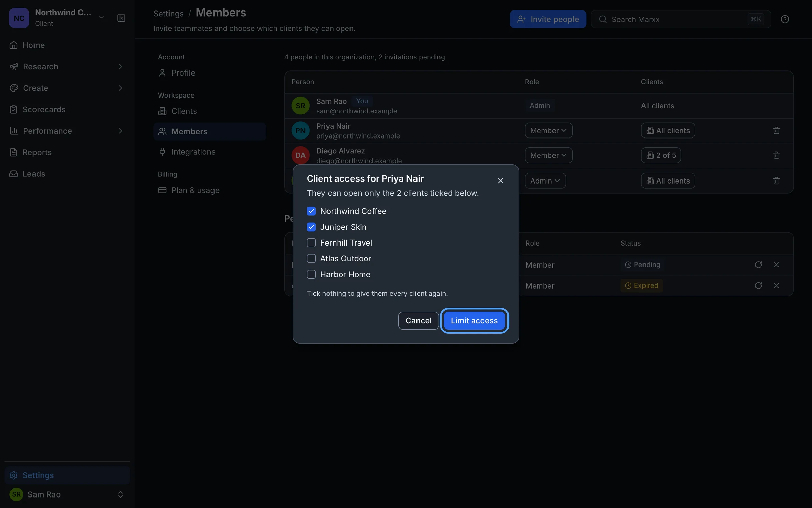Tick the Harbor Home checkbox

click(311, 274)
